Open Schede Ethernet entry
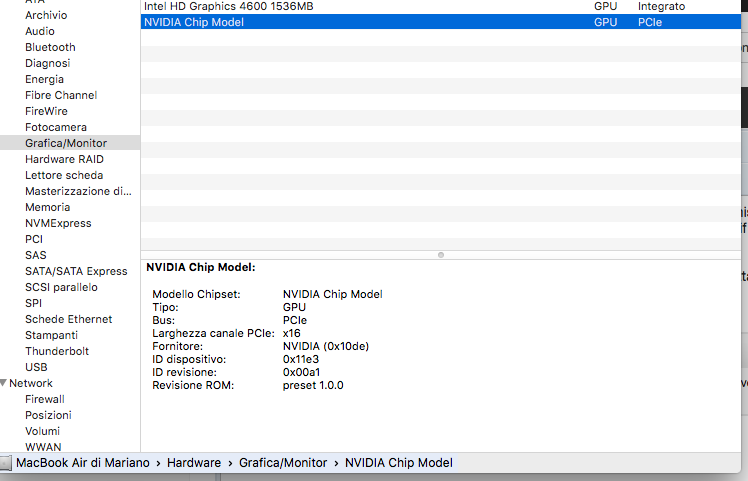 coord(68,319)
